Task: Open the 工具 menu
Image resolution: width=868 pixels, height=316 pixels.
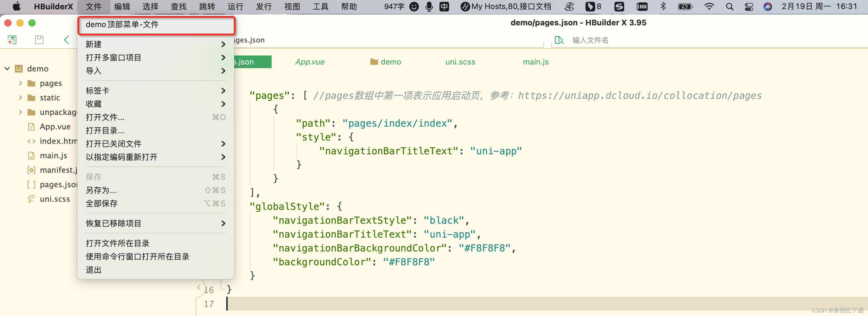Action: [x=321, y=6]
